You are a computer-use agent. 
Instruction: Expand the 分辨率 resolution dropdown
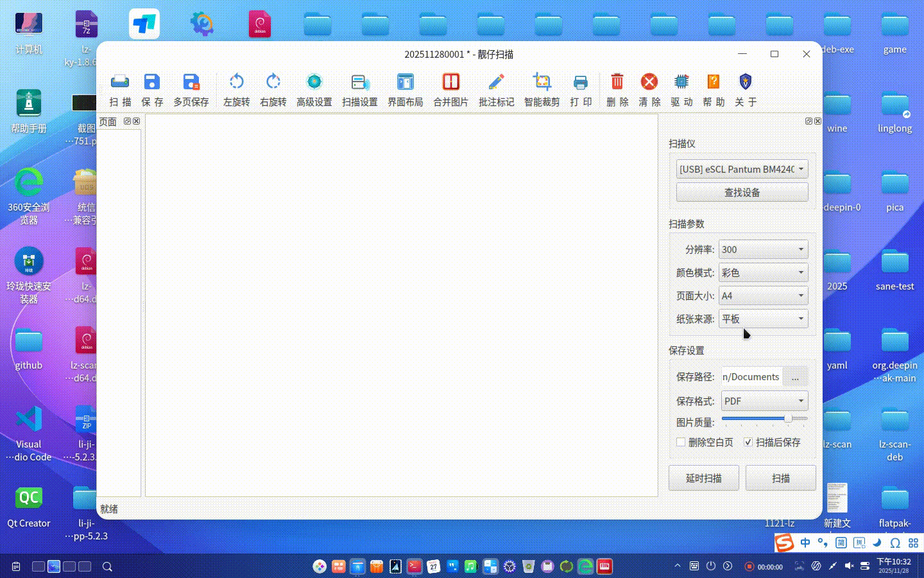pos(763,249)
